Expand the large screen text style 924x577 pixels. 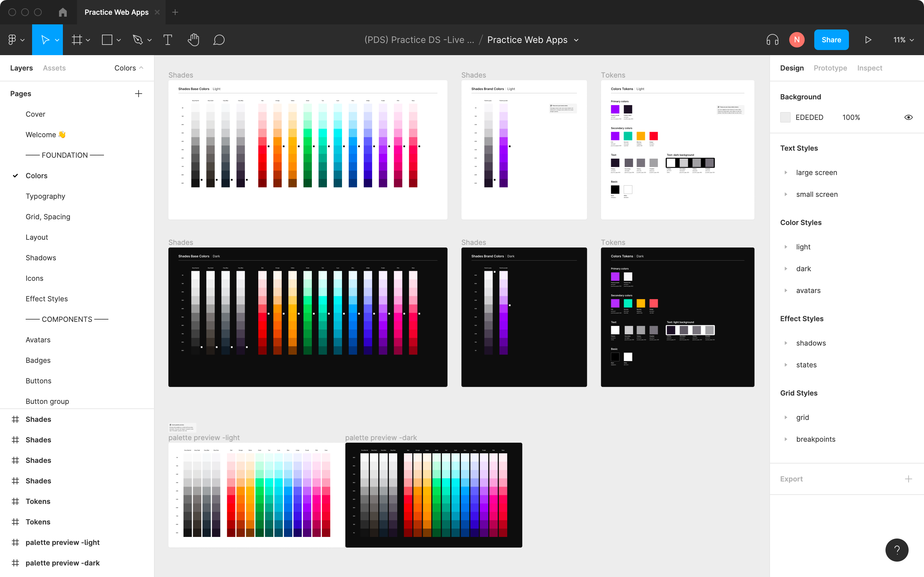786,172
